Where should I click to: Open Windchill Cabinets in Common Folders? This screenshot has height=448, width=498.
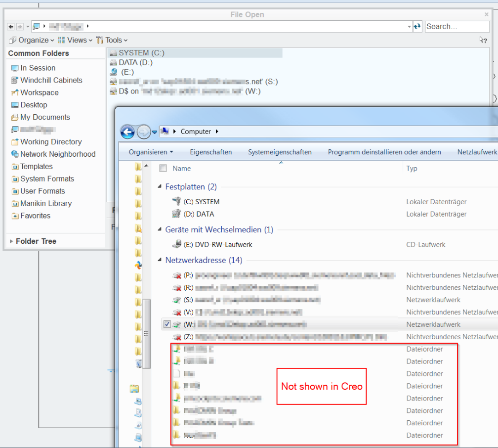[x=51, y=80]
